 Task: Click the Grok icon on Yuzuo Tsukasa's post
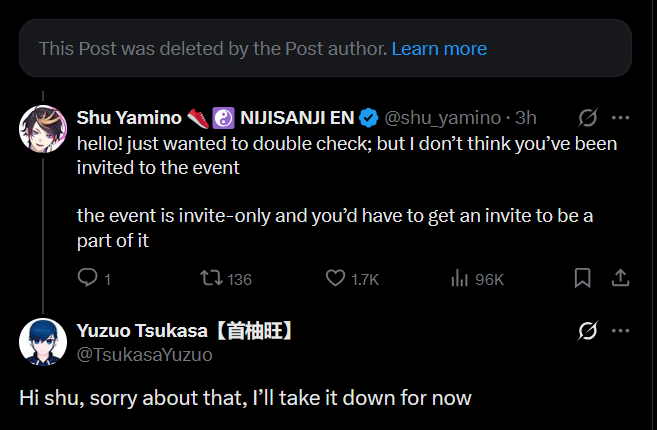click(x=587, y=331)
